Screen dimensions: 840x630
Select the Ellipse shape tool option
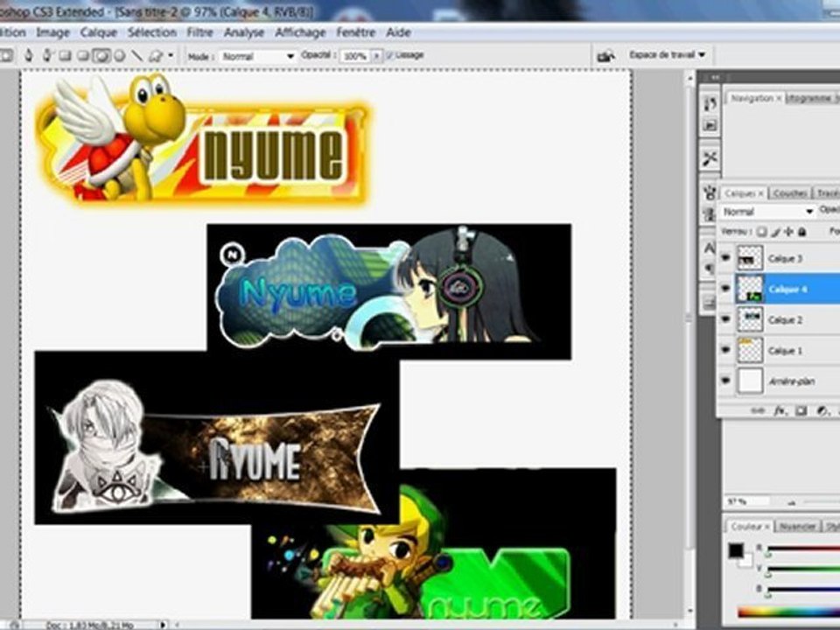click(x=101, y=55)
